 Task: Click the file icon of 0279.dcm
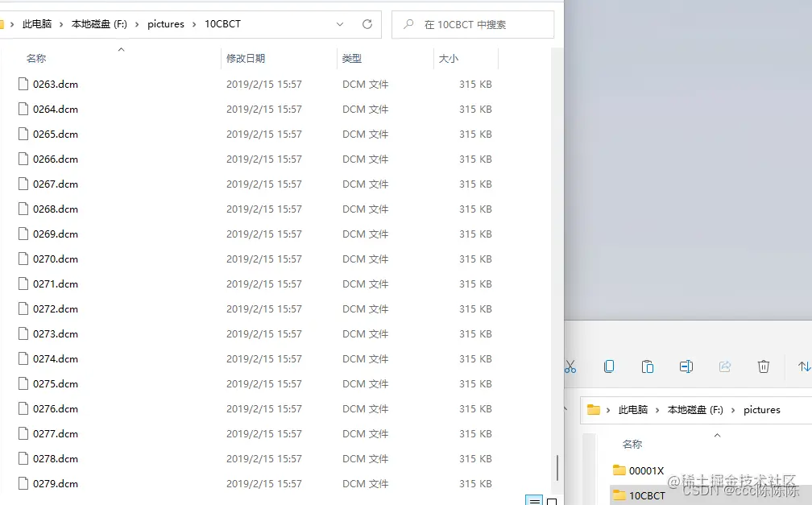[23, 483]
